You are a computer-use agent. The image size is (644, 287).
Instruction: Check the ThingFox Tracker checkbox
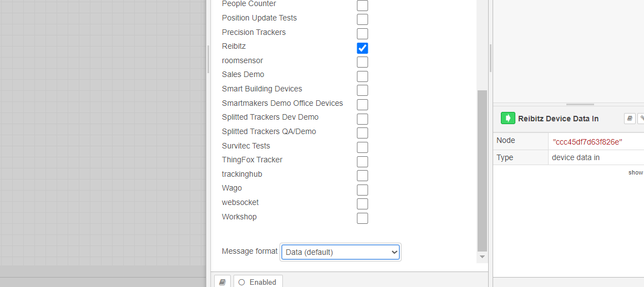pyautogui.click(x=362, y=161)
